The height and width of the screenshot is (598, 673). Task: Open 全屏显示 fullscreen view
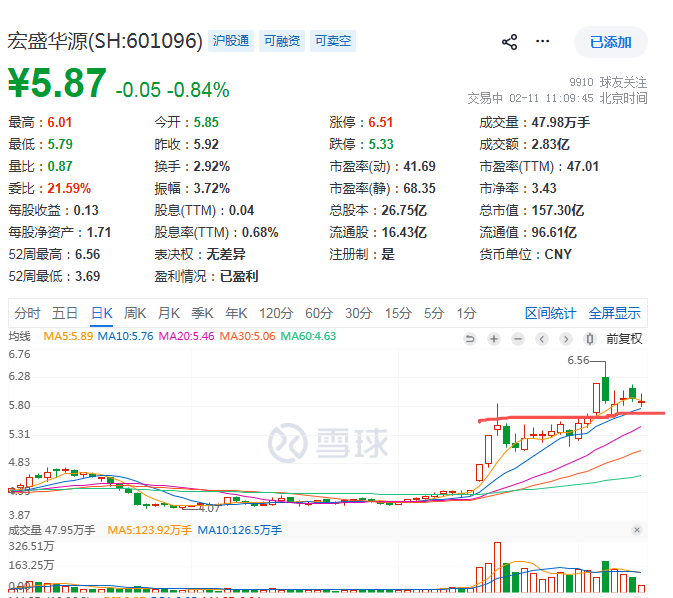point(615,313)
